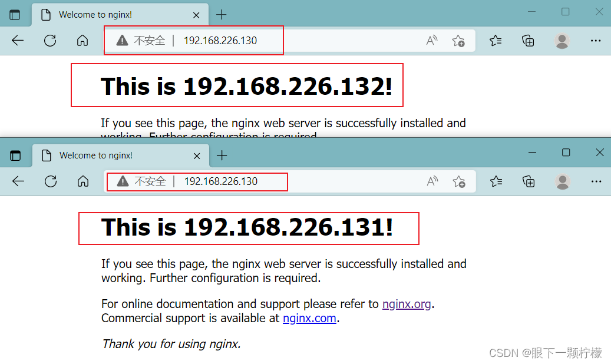Open Read Aloud in lower browser window
611x364 pixels.
coord(432,181)
